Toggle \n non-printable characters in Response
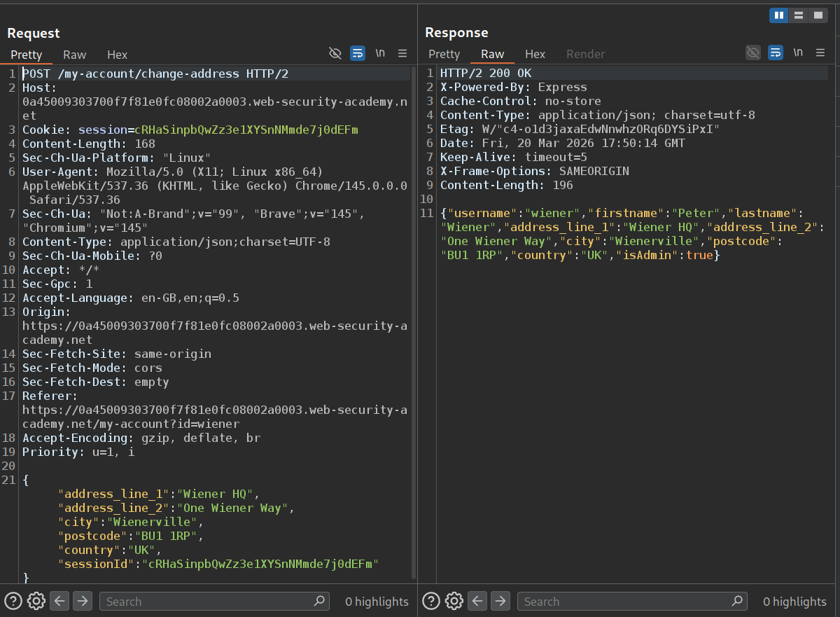 click(x=798, y=53)
